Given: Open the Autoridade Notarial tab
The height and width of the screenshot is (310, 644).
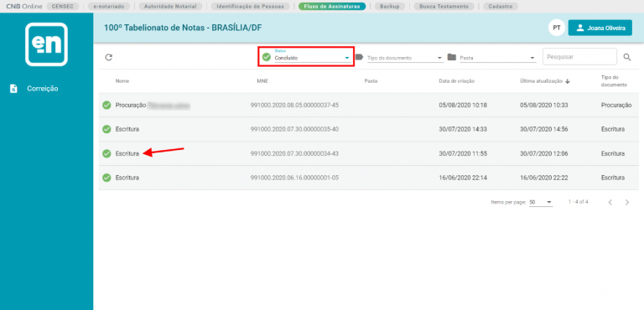Looking at the screenshot, I should [x=170, y=6].
